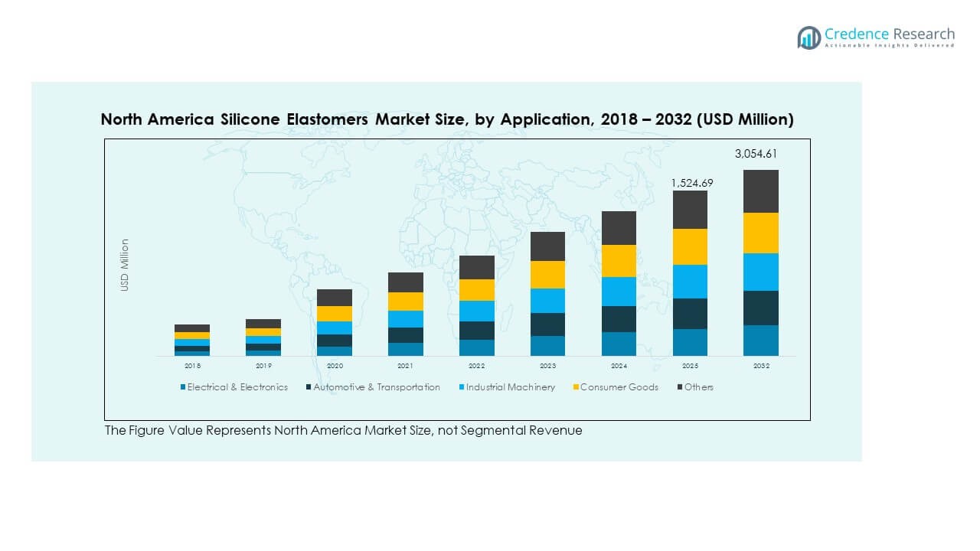
Task: Click the Electrical & Electronics legend label
Action: (237, 387)
